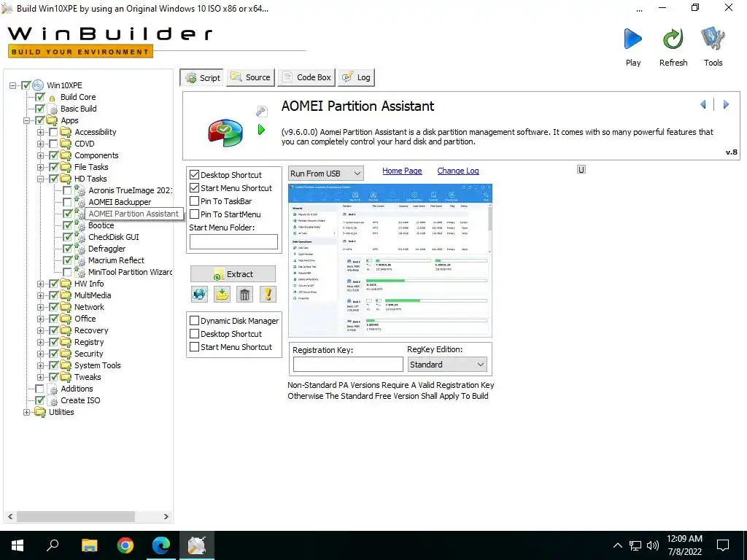Screen dimensions: 747x560
Task: Click the globe download icon below Extract
Action: click(x=200, y=295)
